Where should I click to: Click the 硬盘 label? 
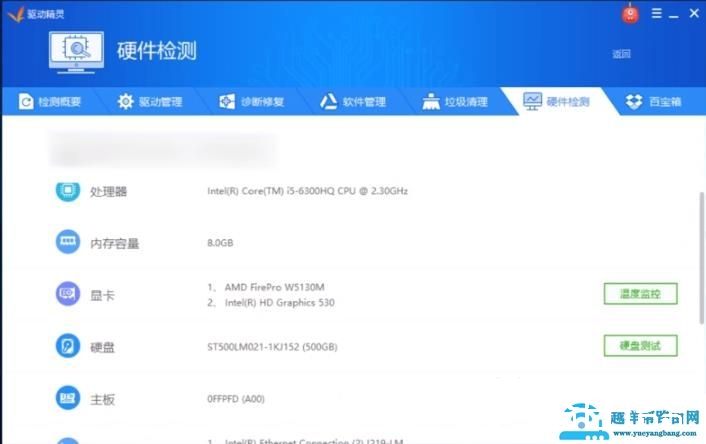point(102,347)
